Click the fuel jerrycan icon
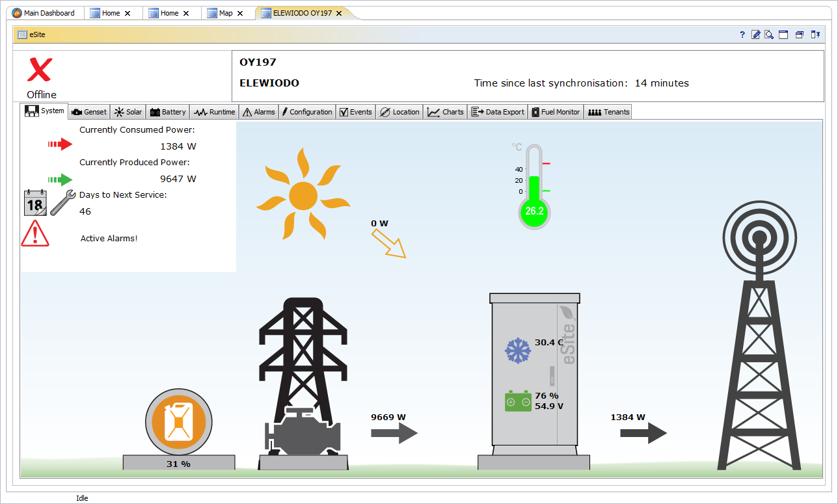 178,421
